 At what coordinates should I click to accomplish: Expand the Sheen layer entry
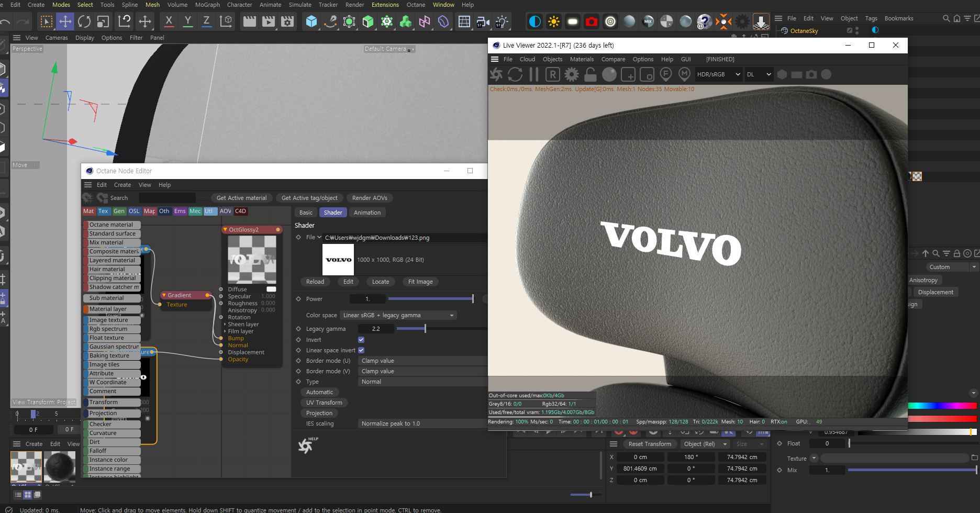[225, 325]
